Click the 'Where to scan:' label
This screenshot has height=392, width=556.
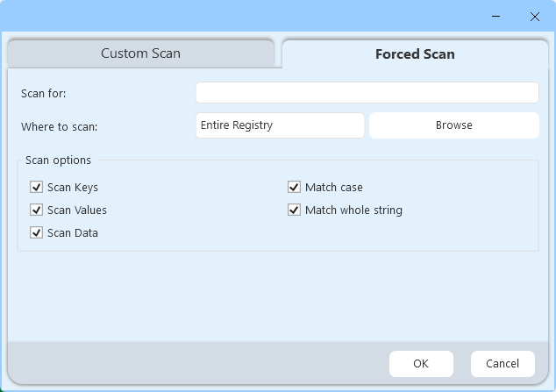tap(60, 126)
